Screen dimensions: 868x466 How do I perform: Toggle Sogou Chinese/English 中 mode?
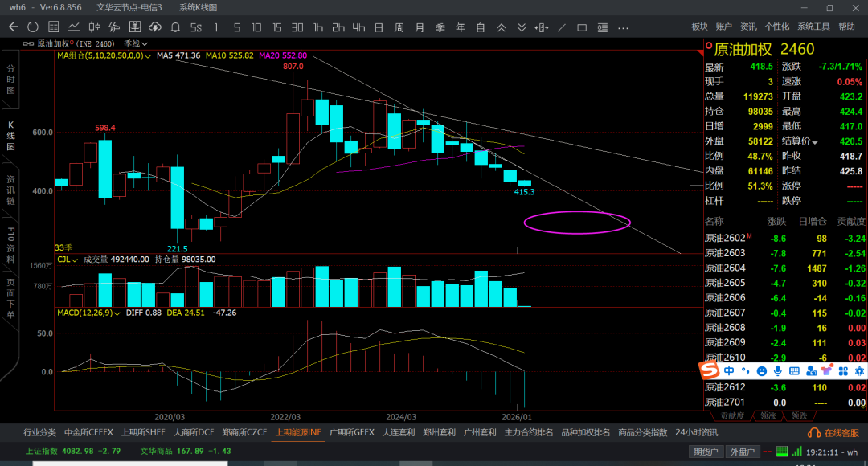729,371
